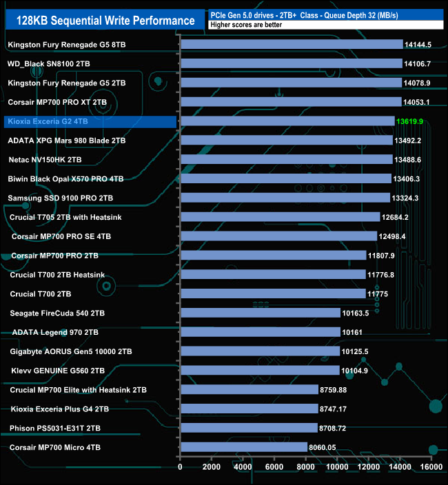Click the 11776.8 score value
This screenshot has width=448, height=485.
coord(381,275)
